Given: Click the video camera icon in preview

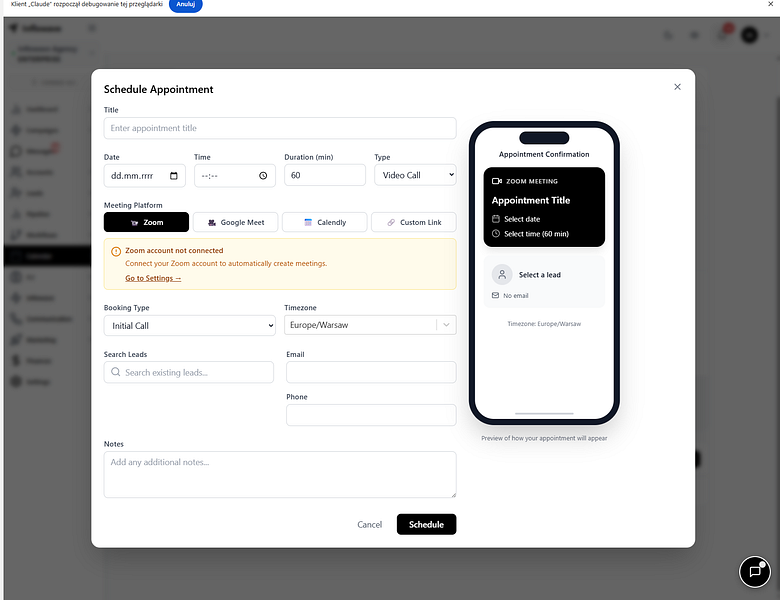Looking at the screenshot, I should pos(496,181).
